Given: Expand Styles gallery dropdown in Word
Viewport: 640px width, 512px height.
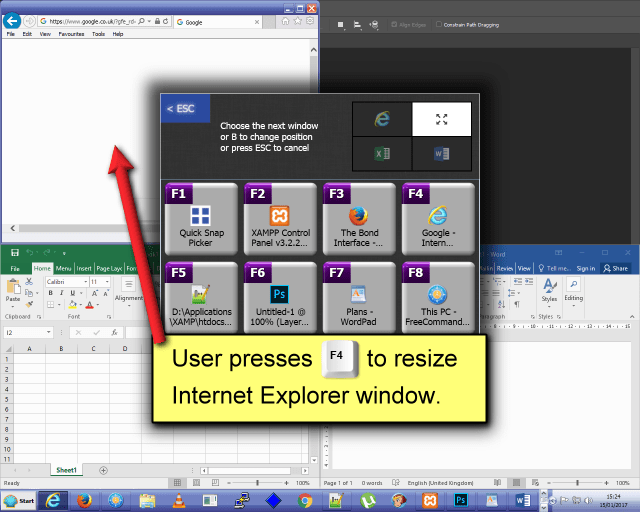Looking at the screenshot, I should 549,306.
